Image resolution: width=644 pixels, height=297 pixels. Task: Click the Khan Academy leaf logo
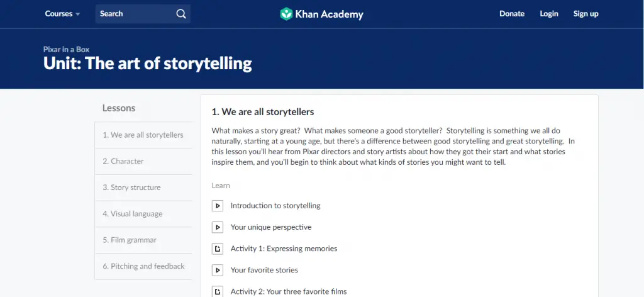pos(286,14)
